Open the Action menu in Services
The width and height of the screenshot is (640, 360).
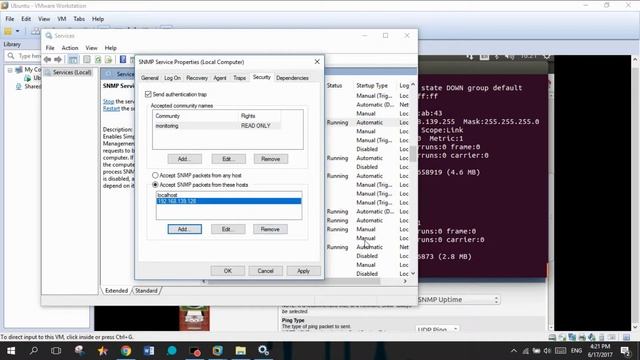pyautogui.click(x=70, y=48)
